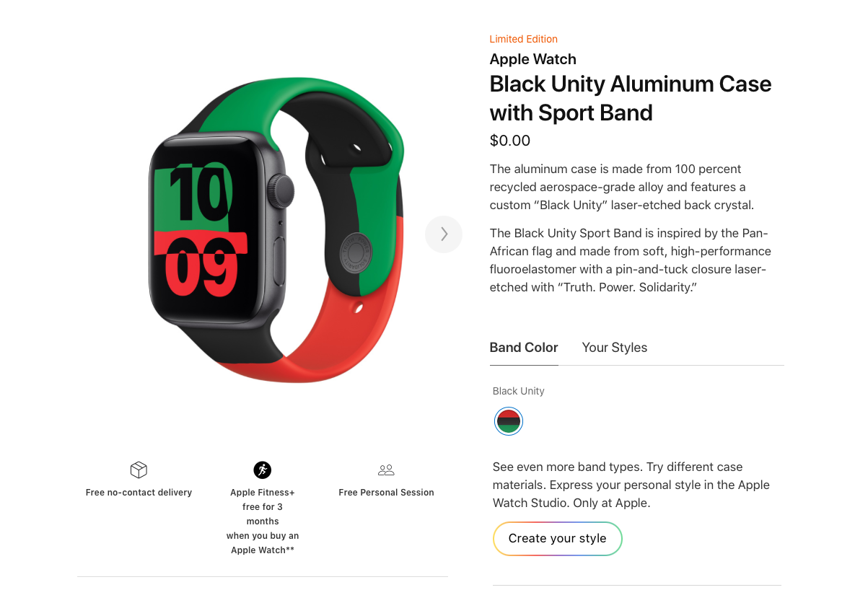Click the Black Unity swatch label

point(519,391)
